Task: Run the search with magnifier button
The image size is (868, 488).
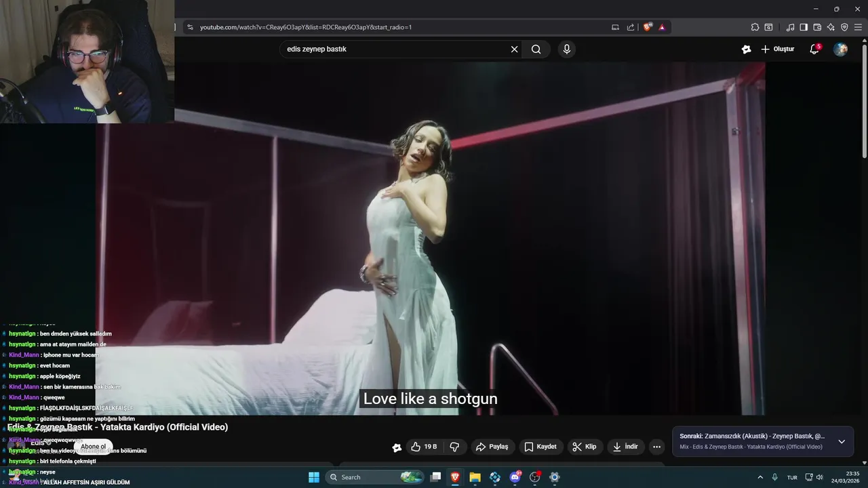Action: point(536,49)
